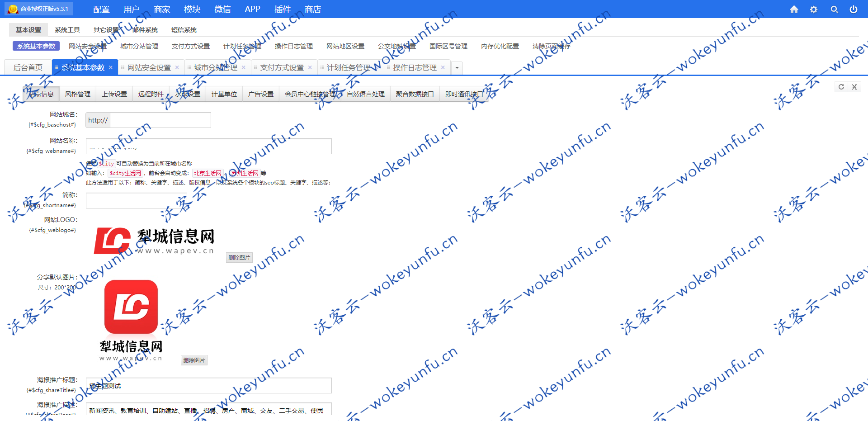Screen dimensions: 868x421
Task: Close the 支付方式设置 tab
Action: click(x=310, y=67)
